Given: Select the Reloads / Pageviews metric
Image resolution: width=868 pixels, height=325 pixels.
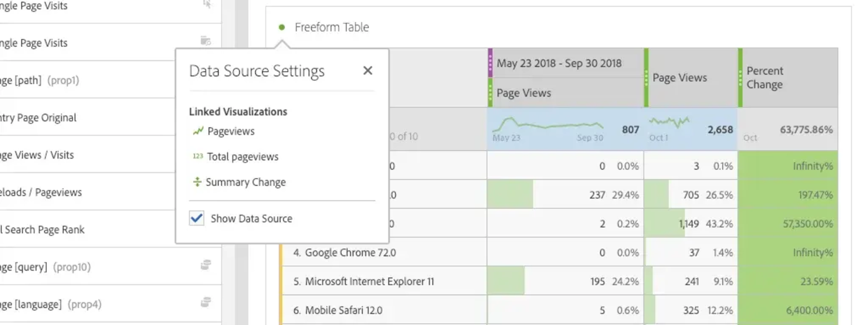Looking at the screenshot, I should (x=41, y=192).
